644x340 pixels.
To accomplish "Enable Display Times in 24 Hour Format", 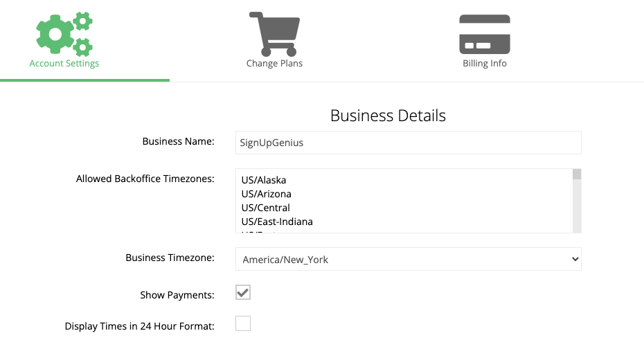I will coord(243,323).
